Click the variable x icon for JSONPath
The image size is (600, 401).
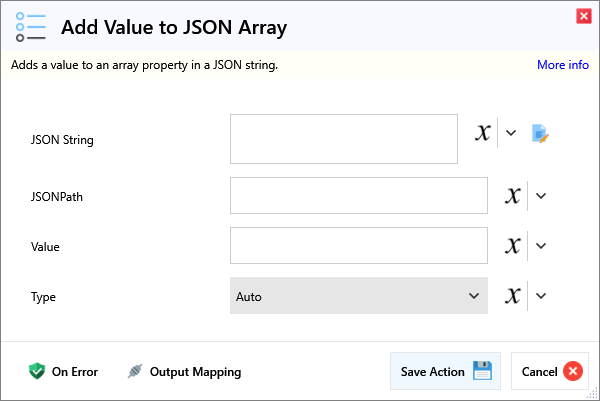pyautogui.click(x=512, y=196)
